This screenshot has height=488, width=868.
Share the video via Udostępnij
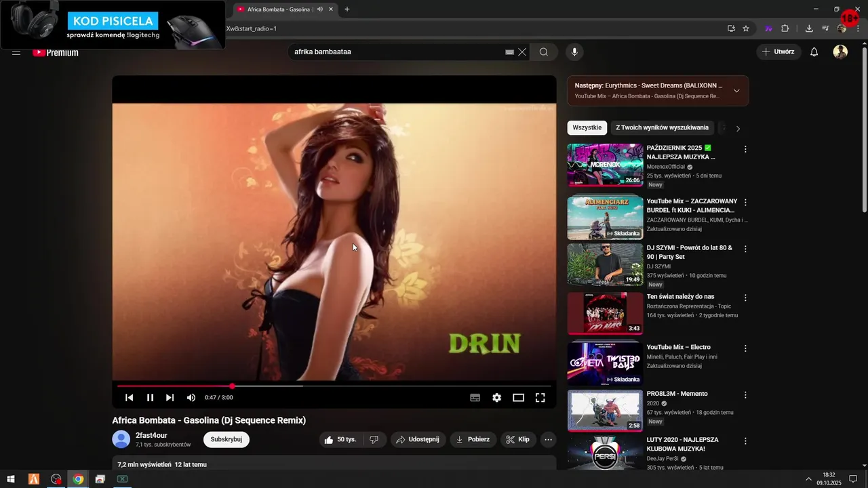click(418, 439)
